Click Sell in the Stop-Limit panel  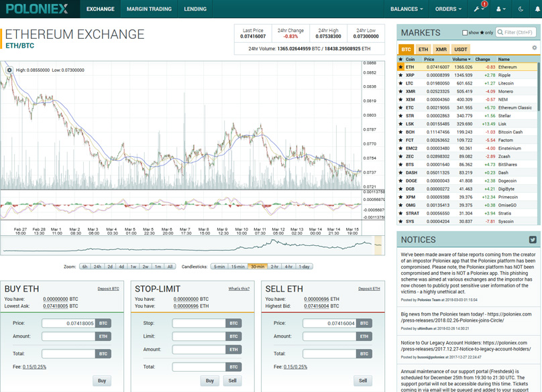tap(232, 381)
